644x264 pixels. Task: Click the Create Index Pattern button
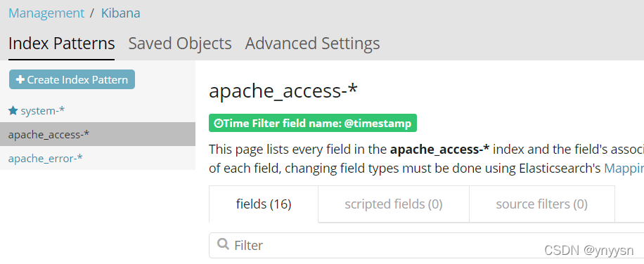(72, 79)
